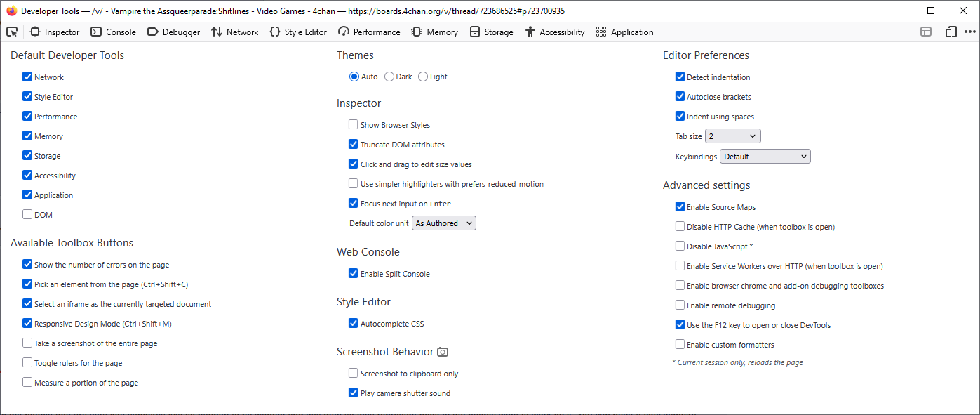Uncheck Show the number of errors
This screenshot has width=980, height=415.
click(x=27, y=265)
